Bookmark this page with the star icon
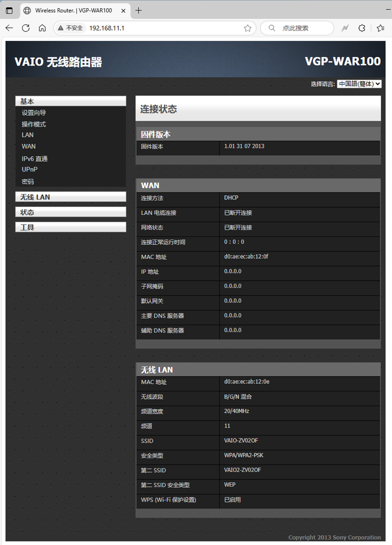This screenshot has width=392, height=545. pyautogui.click(x=248, y=28)
